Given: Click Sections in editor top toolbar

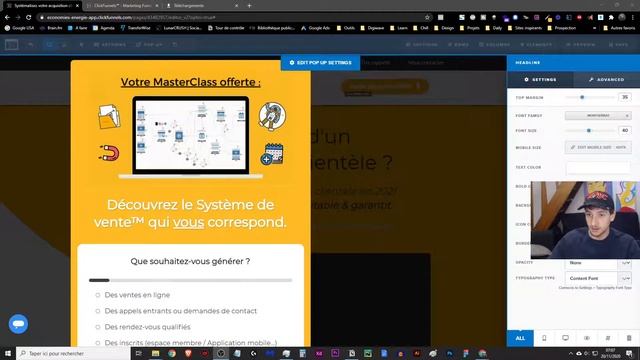Looking at the screenshot, I should [422, 44].
